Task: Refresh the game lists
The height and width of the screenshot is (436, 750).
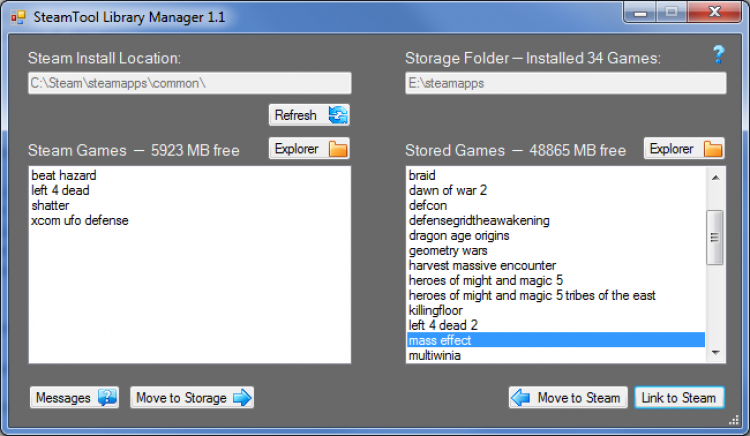Action: (x=309, y=115)
